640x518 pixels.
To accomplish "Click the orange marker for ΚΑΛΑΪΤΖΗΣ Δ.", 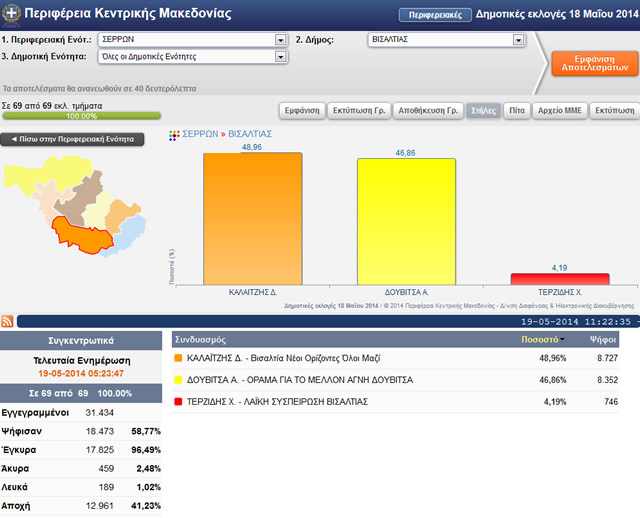I will pyautogui.click(x=178, y=358).
